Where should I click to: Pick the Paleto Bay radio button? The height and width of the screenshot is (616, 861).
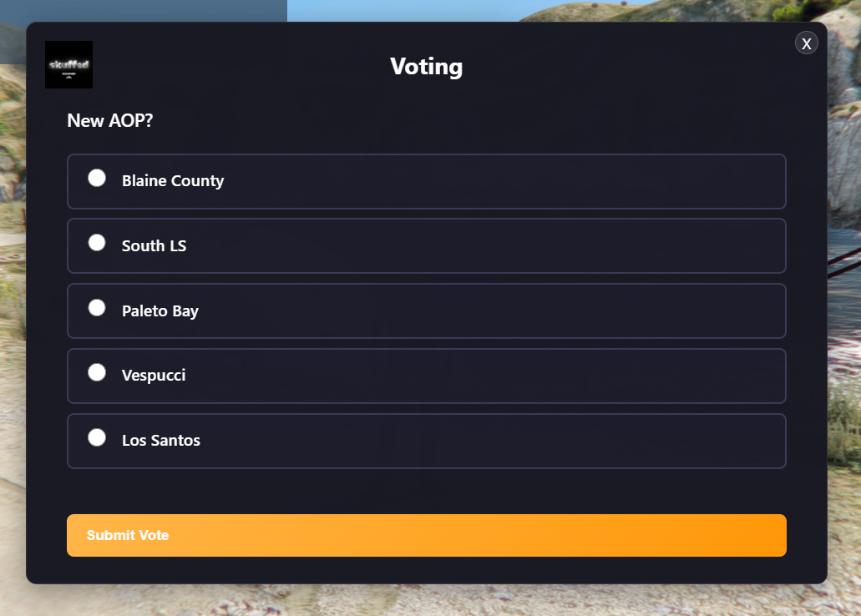point(97,308)
